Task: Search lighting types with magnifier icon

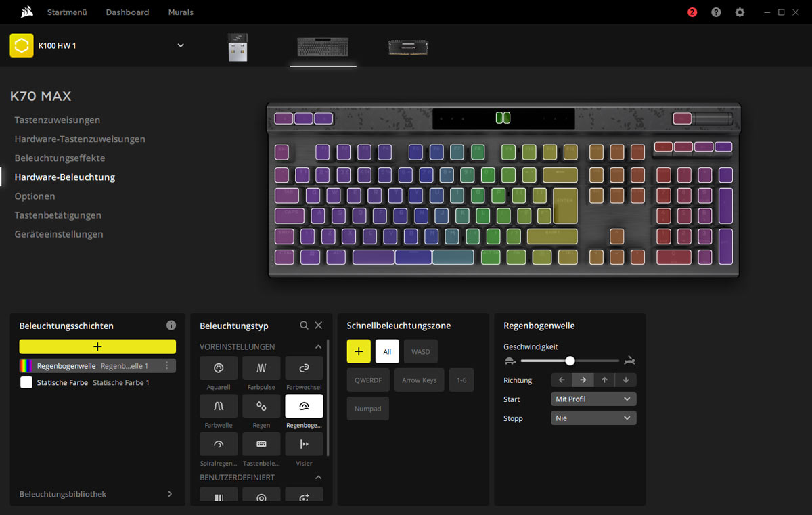Action: [304, 326]
